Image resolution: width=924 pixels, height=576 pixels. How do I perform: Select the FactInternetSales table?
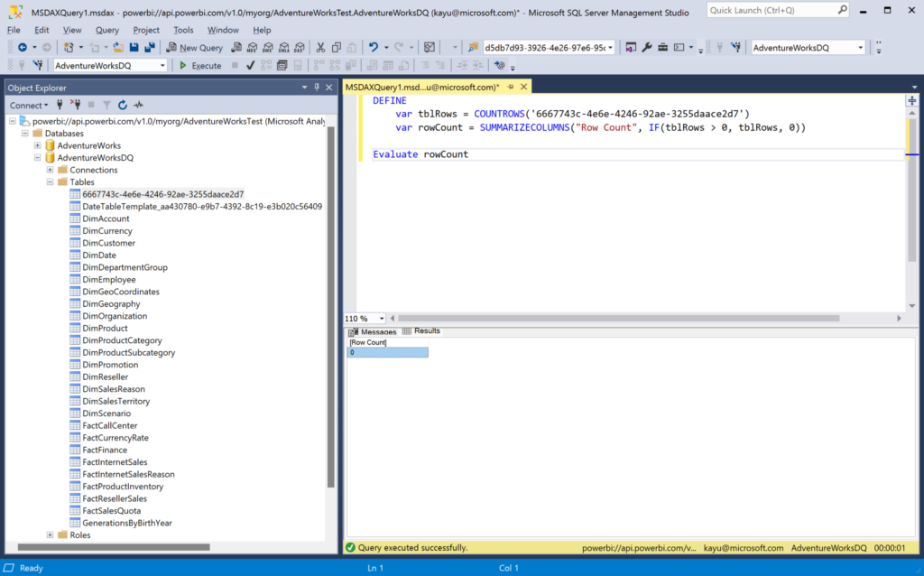tap(115, 462)
